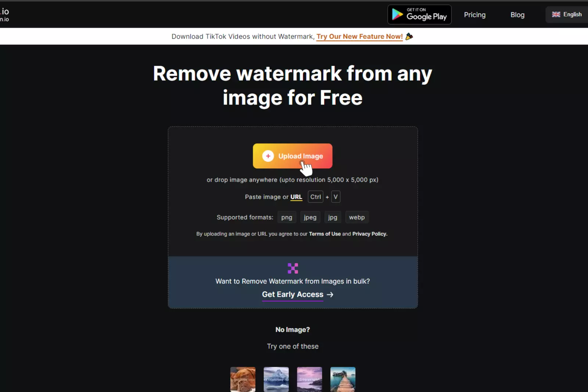
Task: Click the arrow next to Get Early Access
Action: 330,295
